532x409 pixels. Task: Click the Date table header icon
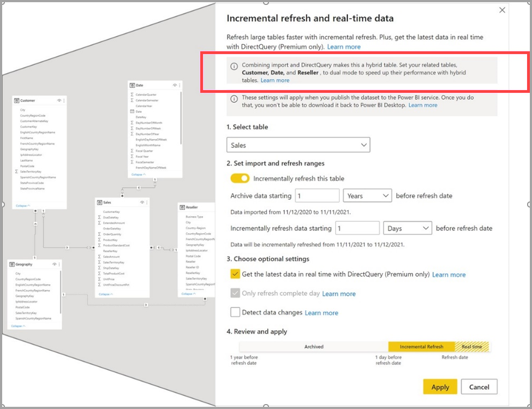click(133, 85)
